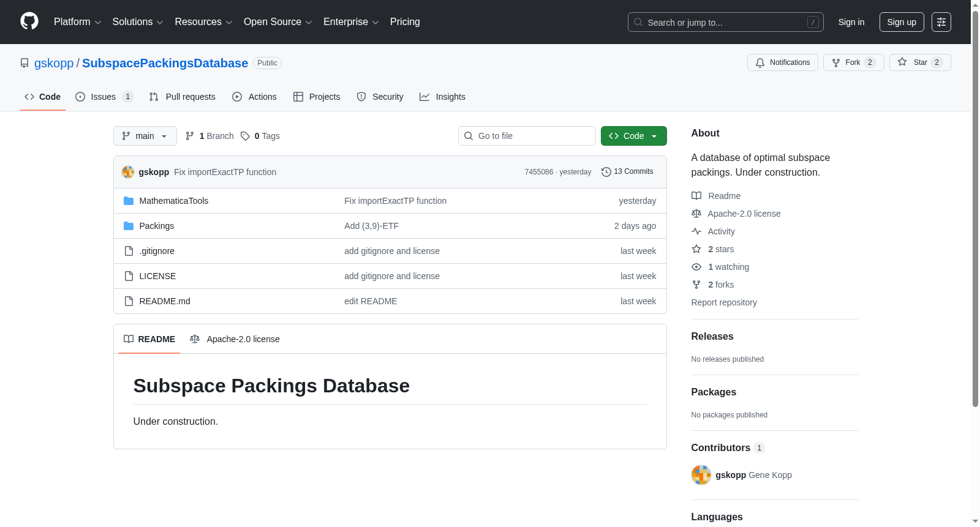Click the gskopp owner link
The height and width of the screenshot is (527, 980).
pos(54,63)
